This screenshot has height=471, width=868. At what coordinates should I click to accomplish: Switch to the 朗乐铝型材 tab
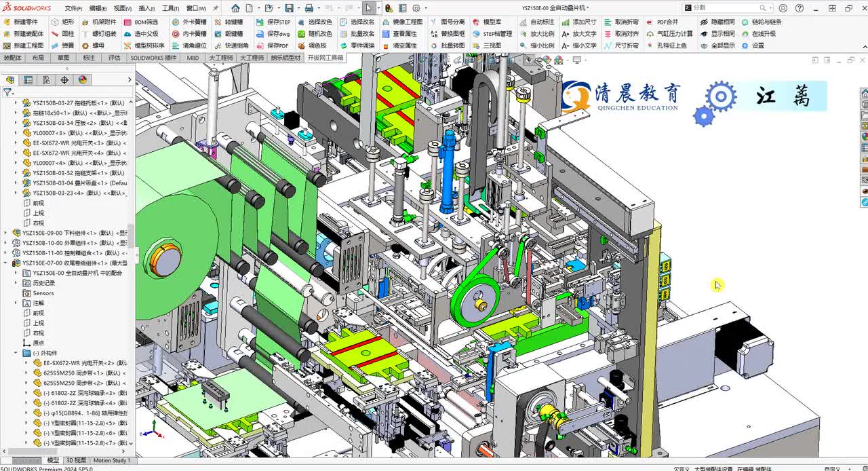pyautogui.click(x=285, y=58)
